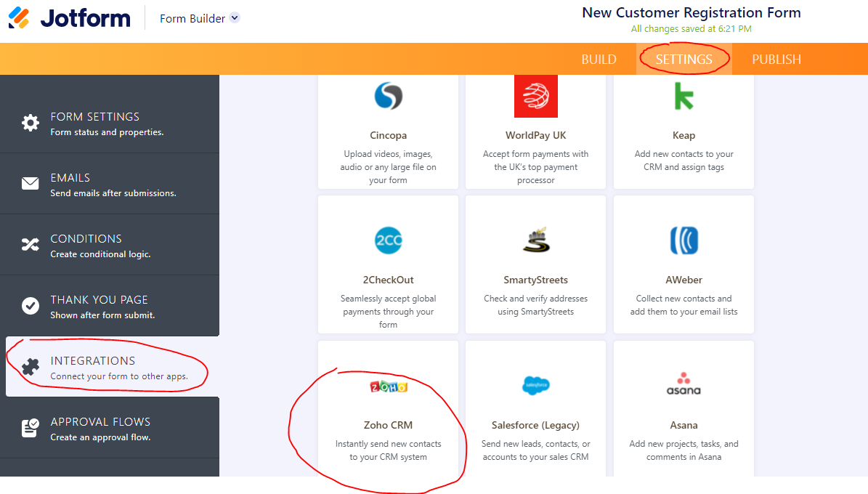Viewport: 868px width, 494px height.
Task: Click the Form Builder label
Action: (x=192, y=18)
